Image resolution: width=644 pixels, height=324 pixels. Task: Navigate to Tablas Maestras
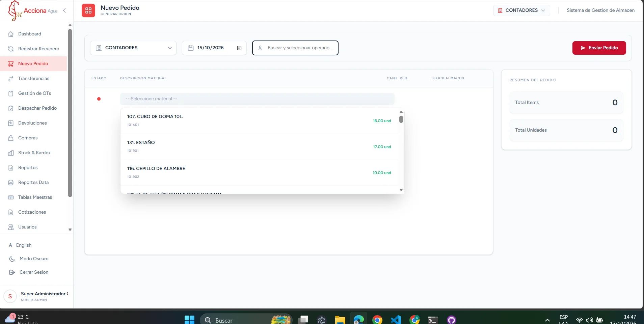pos(33,197)
